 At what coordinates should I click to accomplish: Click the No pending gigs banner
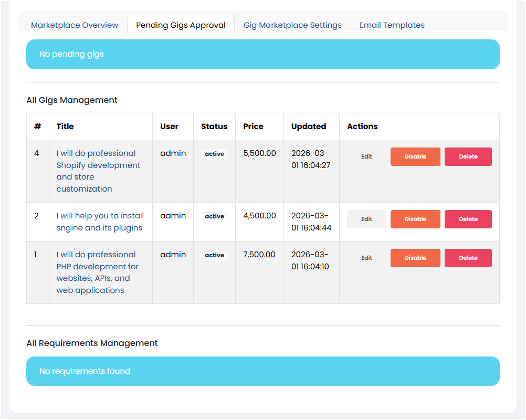click(262, 54)
